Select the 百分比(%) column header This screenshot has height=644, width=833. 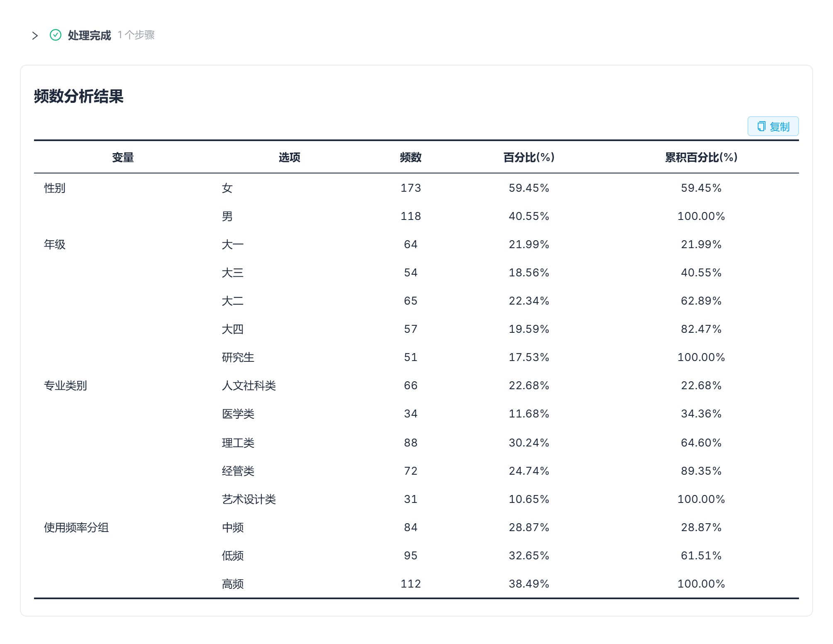tap(529, 157)
